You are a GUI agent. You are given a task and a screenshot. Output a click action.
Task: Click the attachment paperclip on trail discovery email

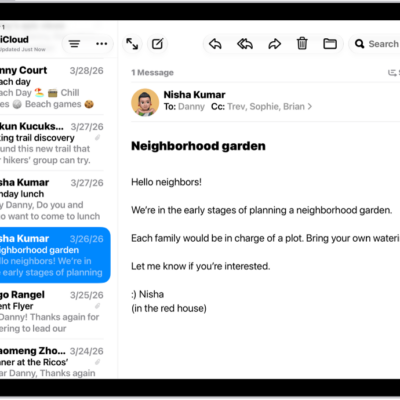[x=98, y=138]
